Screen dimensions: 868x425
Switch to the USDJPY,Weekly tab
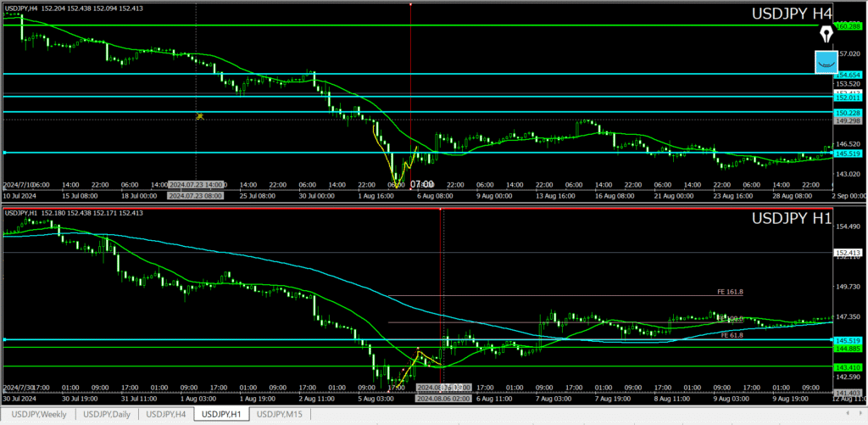click(37, 414)
